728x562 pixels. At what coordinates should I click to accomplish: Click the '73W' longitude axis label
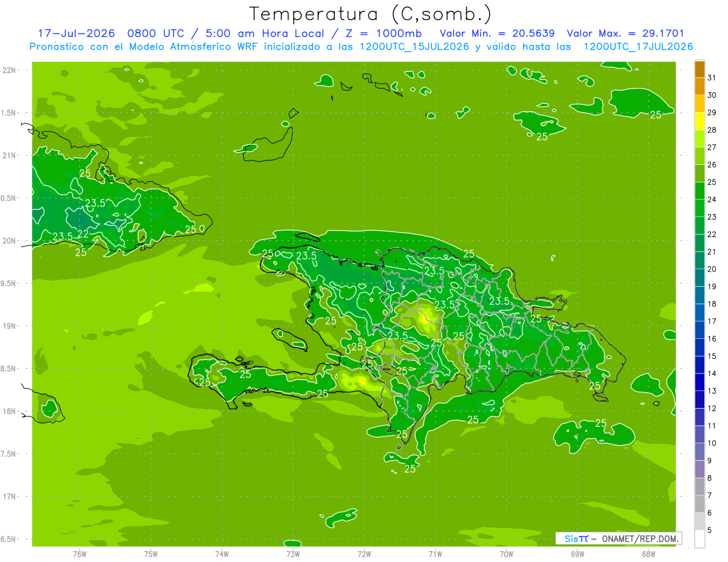point(293,554)
